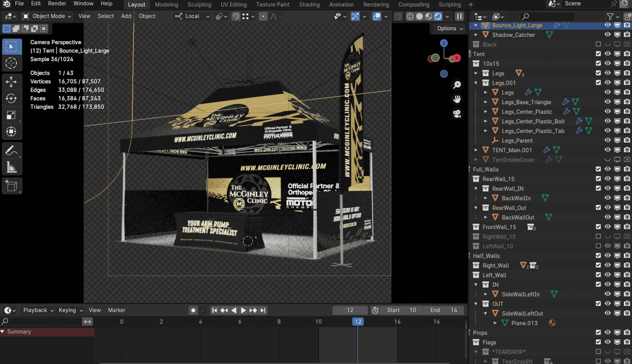
Task: Enable the Black collection checkbox
Action: point(598,44)
